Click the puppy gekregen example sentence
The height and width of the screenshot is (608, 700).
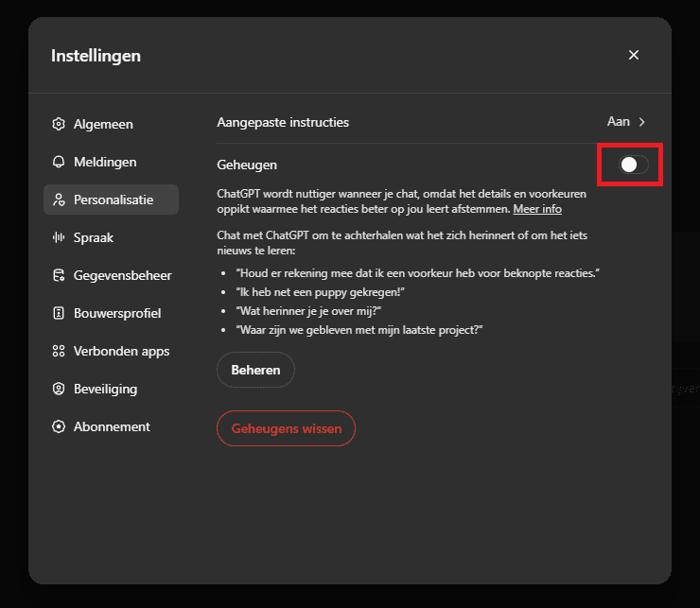[309, 291]
